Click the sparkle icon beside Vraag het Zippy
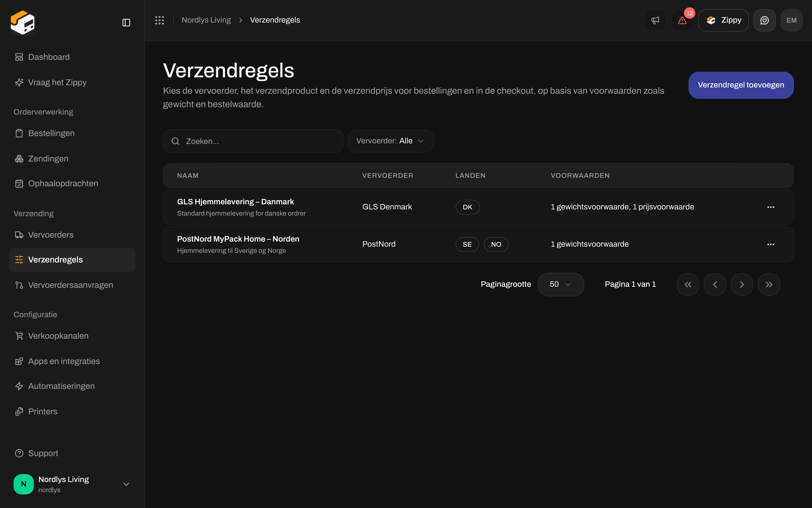812x508 pixels. (19, 82)
